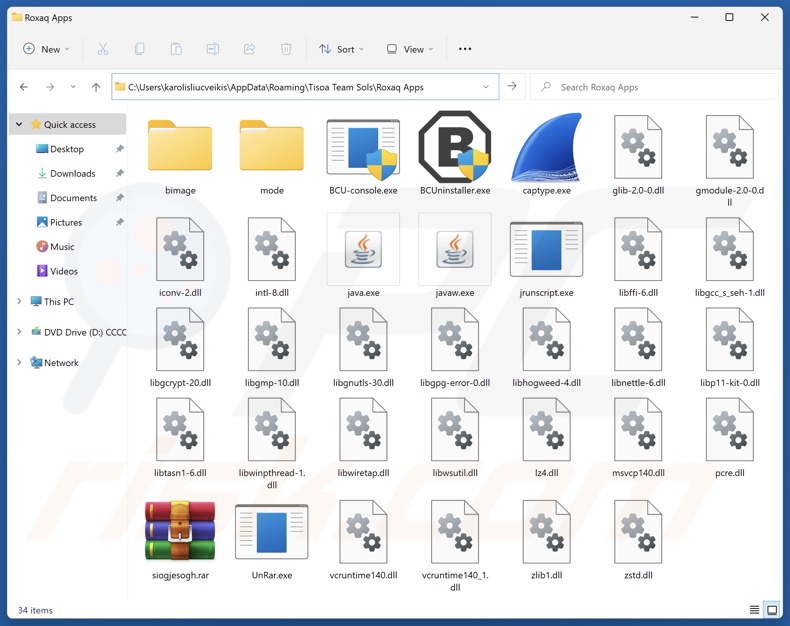
Task: Select the BCUninstaller.exe file icon
Action: tap(455, 147)
